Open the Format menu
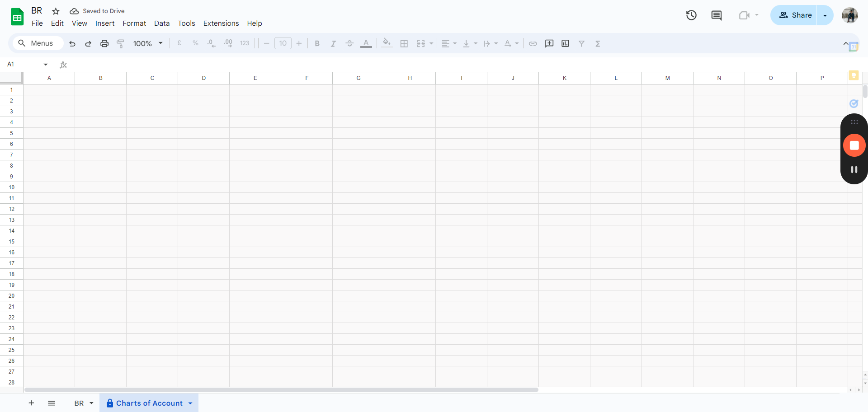The image size is (868, 412). [x=134, y=23]
